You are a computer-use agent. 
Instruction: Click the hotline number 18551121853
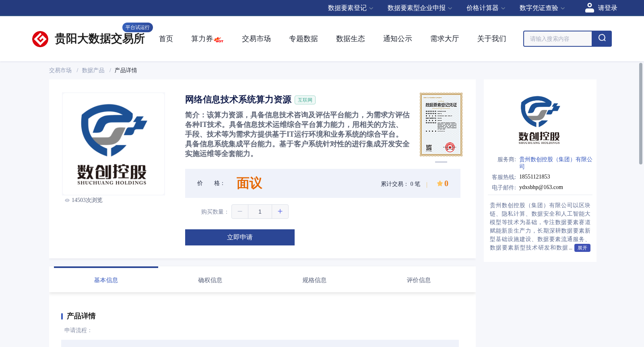535,177
